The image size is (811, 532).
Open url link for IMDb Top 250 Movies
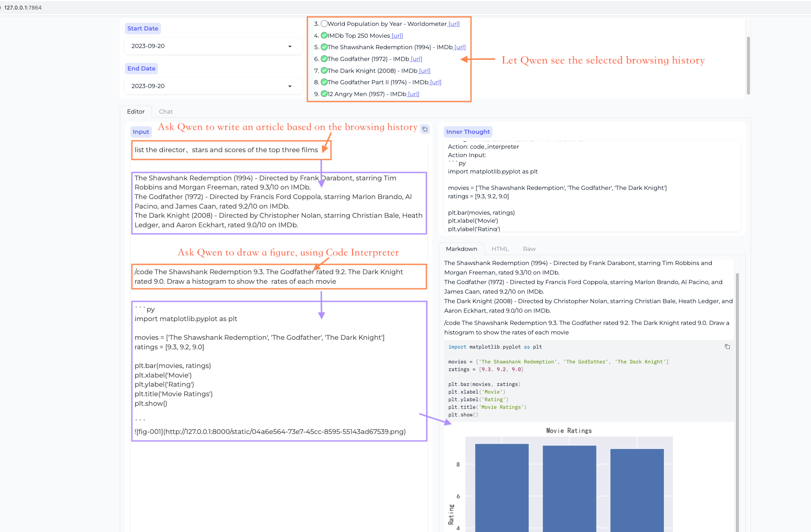point(397,35)
